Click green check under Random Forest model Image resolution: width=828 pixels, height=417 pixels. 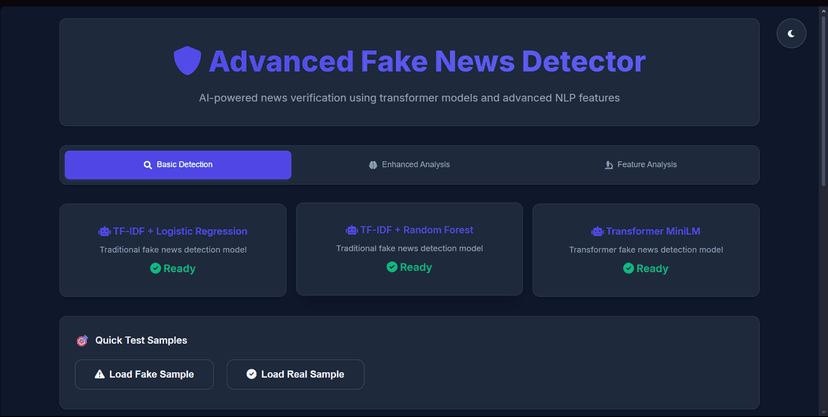[392, 267]
